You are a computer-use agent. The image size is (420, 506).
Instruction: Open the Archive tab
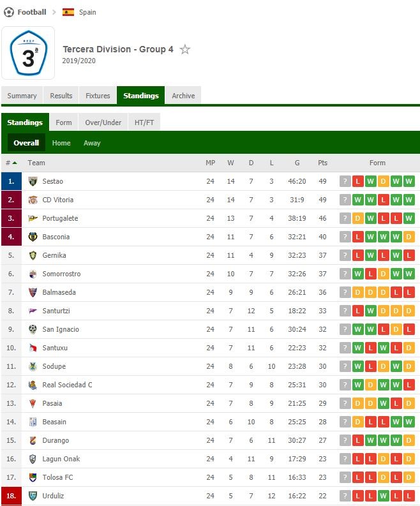pos(183,96)
